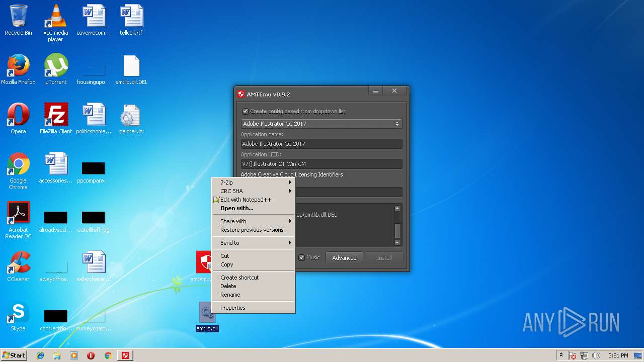Viewport: 644px width, 362px height.
Task: Open Mozilla Firefox desktop icon
Action: tap(18, 69)
